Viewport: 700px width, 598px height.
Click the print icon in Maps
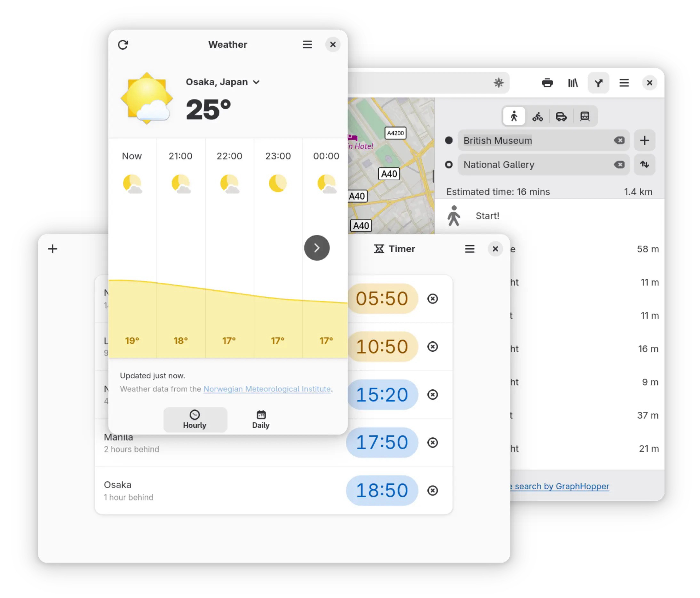point(547,83)
